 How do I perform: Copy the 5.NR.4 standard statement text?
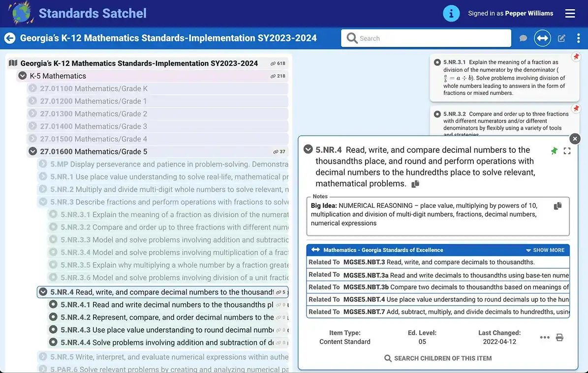pos(415,184)
